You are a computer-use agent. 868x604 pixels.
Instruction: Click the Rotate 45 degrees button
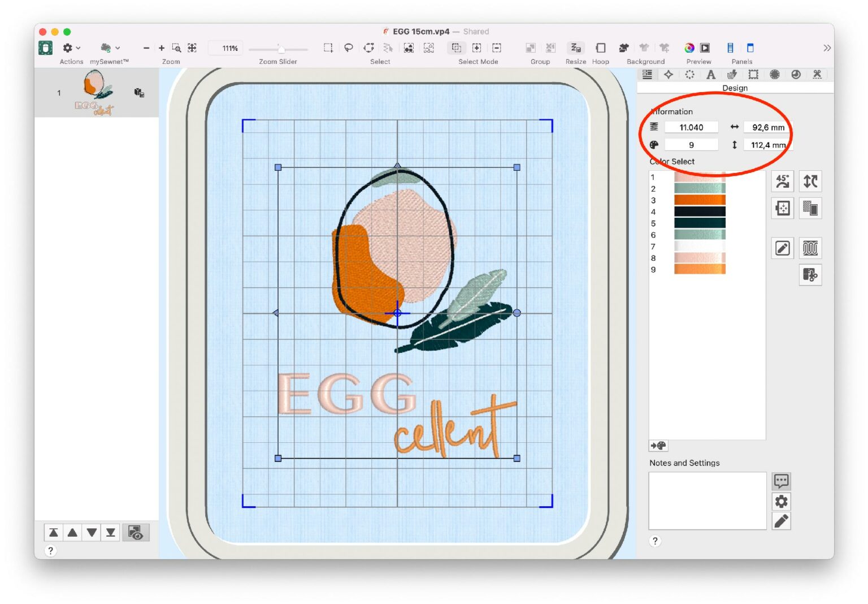pos(782,182)
